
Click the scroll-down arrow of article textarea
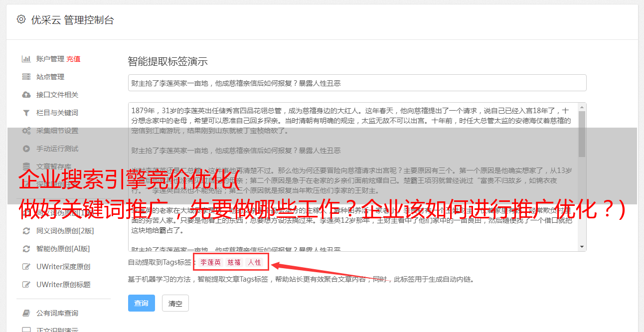tap(582, 246)
